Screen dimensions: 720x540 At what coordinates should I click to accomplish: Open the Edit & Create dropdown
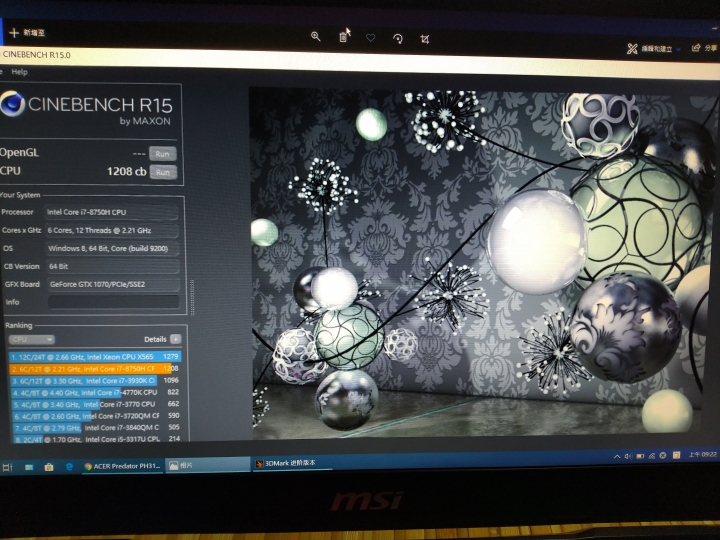coord(654,48)
